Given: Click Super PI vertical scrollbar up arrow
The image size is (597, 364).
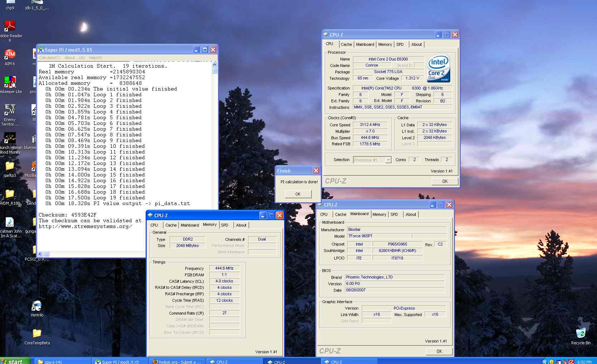Looking at the screenshot, I should (x=215, y=64).
